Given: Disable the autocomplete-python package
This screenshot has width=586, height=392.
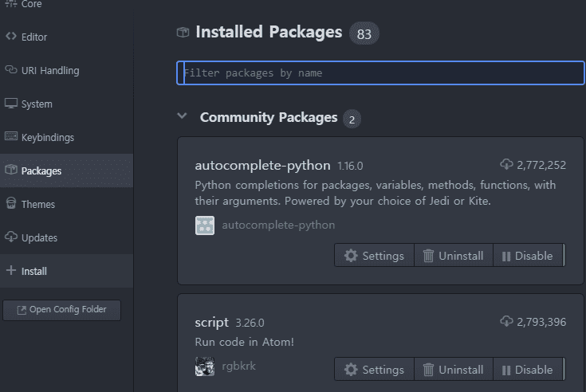Looking at the screenshot, I should tap(527, 256).
